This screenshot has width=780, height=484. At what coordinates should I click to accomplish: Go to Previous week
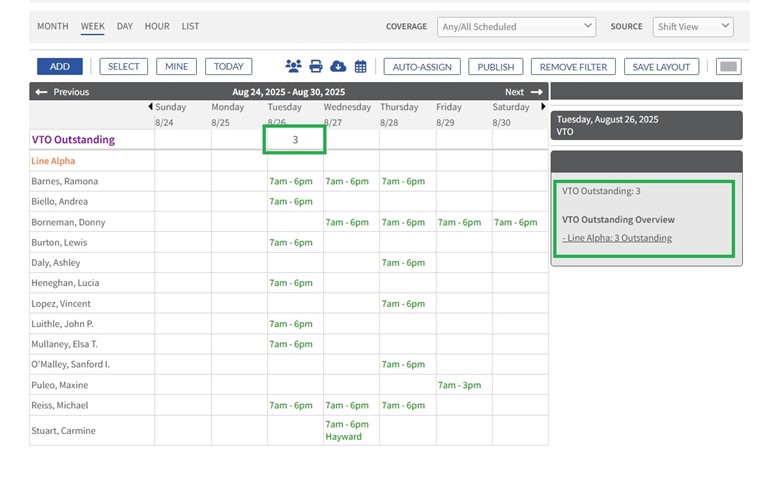coord(62,92)
